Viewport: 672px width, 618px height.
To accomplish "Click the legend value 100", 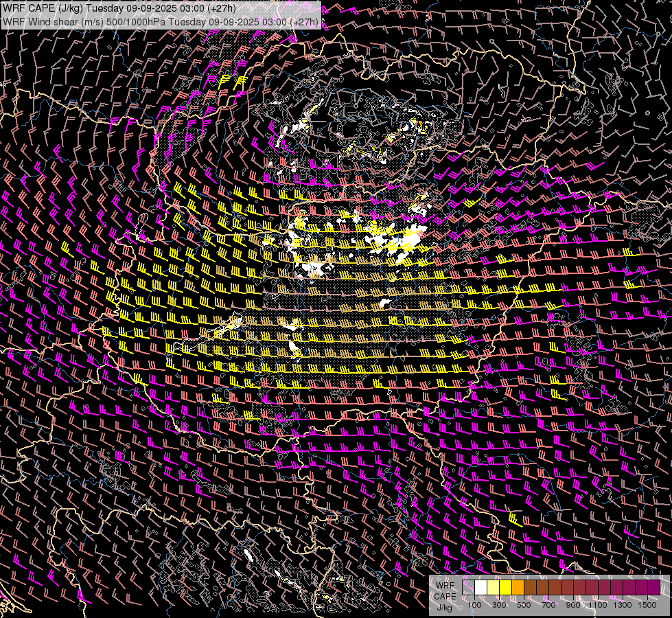I will (x=474, y=605).
